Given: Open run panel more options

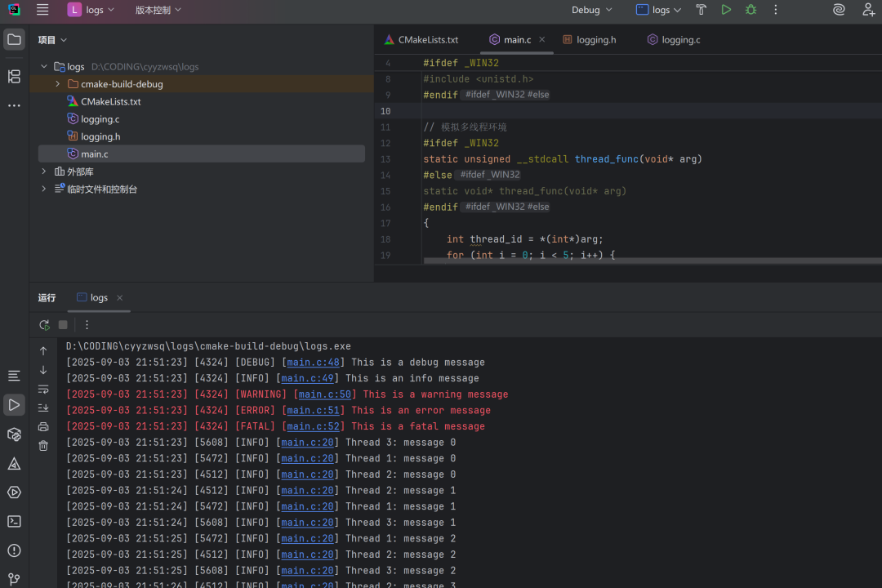Looking at the screenshot, I should point(87,325).
